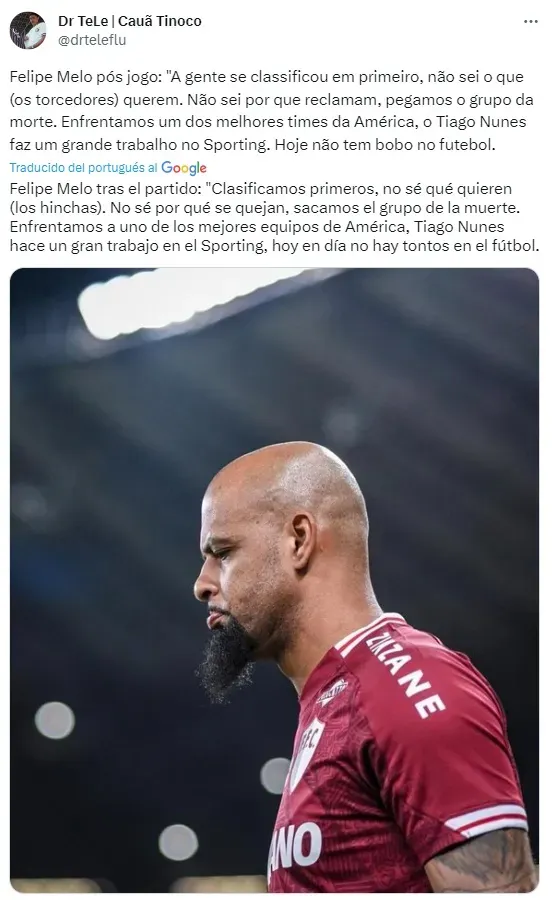Open the Dr TeLe | Cauã Tinoco profile name
This screenshot has height=900, width=552.
130,21
